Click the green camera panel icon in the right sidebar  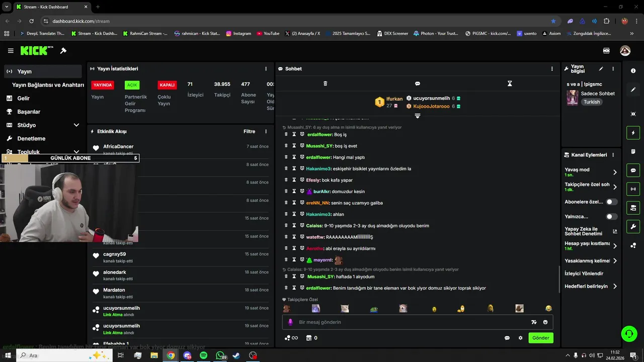[x=633, y=208]
